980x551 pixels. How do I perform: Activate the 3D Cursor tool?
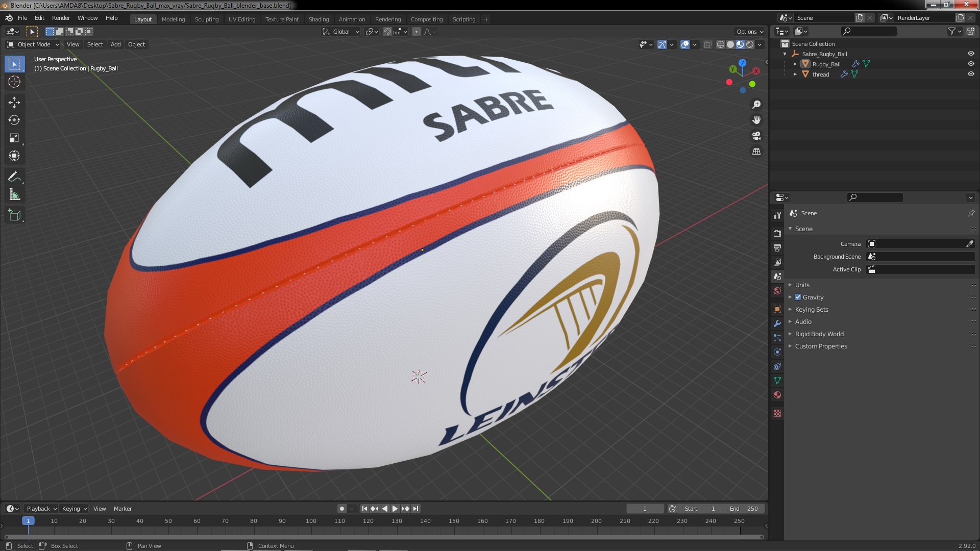coord(14,82)
